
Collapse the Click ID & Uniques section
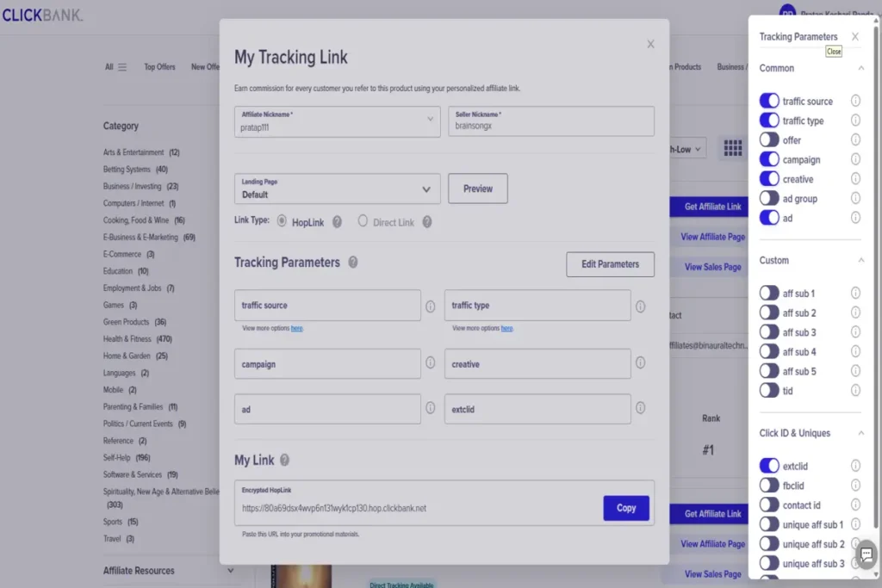click(x=860, y=433)
